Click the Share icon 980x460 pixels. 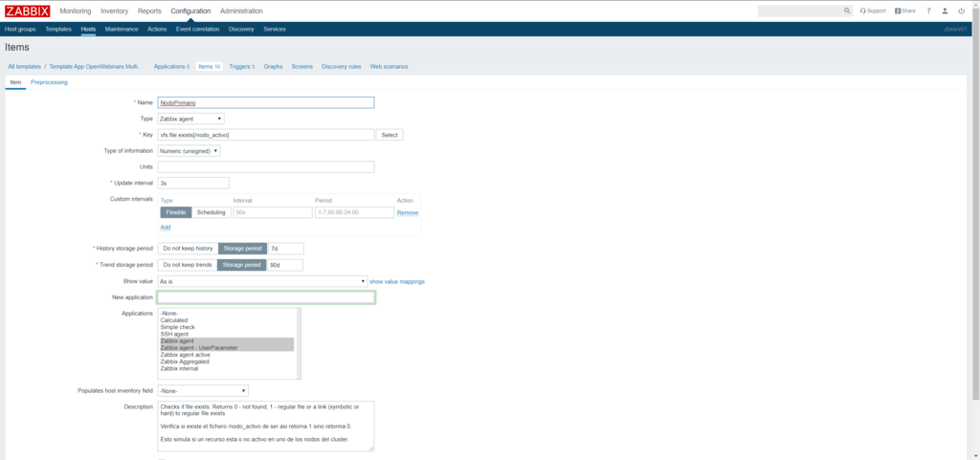click(904, 11)
